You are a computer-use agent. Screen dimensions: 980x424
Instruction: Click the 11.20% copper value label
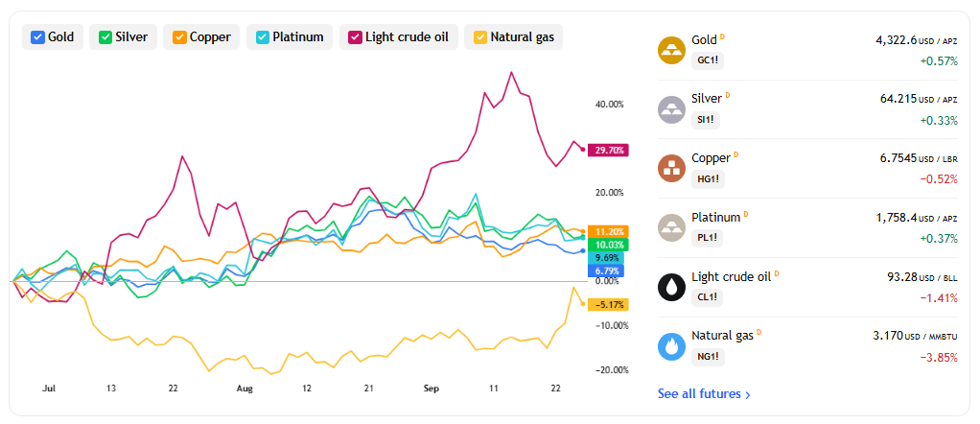coord(608,231)
